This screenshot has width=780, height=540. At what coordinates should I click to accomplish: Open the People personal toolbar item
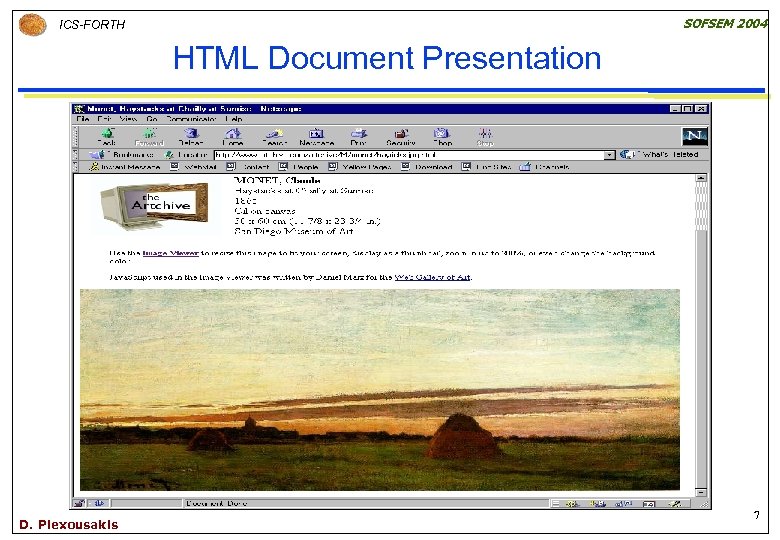coord(298,167)
